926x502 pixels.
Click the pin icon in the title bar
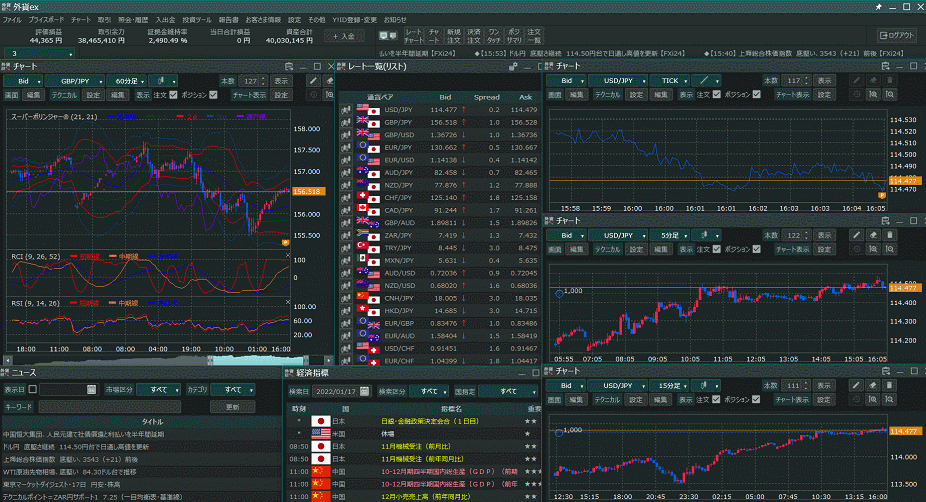(x=878, y=6)
